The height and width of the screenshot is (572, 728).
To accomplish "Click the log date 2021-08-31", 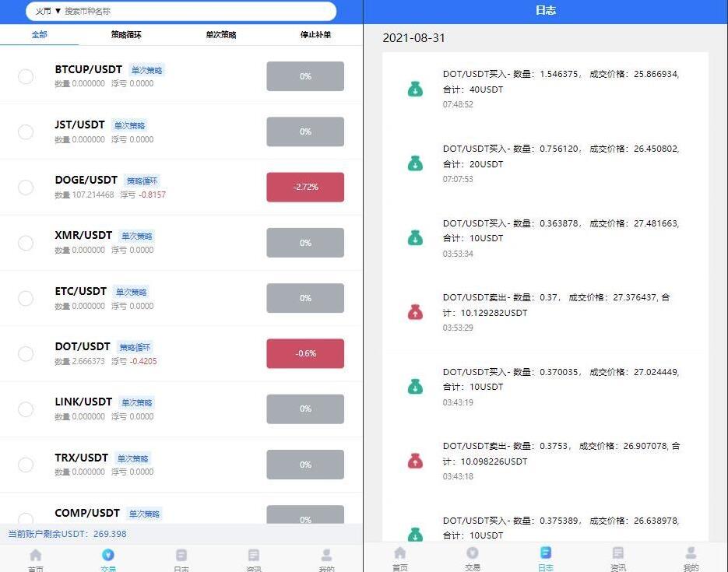I will 413,38.
